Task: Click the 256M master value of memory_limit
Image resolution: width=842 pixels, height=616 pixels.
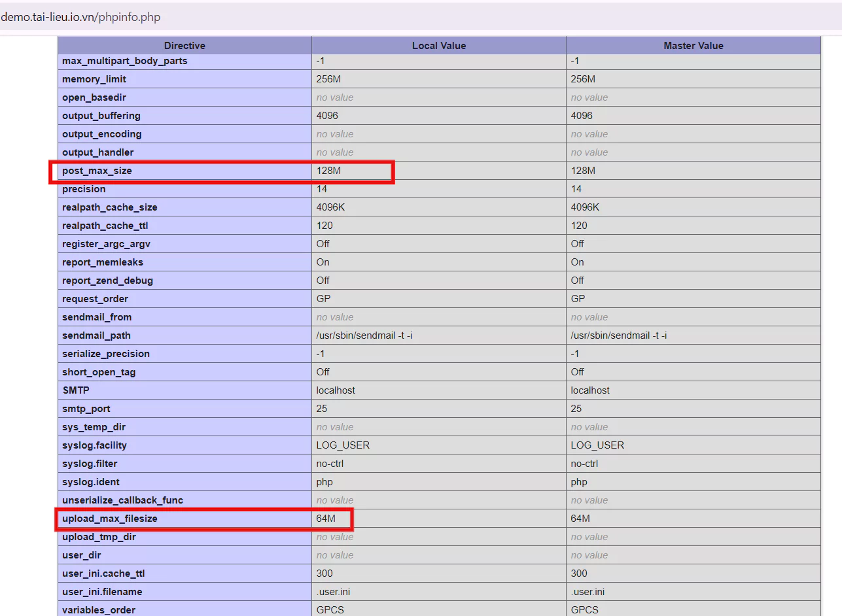Action: coord(583,79)
